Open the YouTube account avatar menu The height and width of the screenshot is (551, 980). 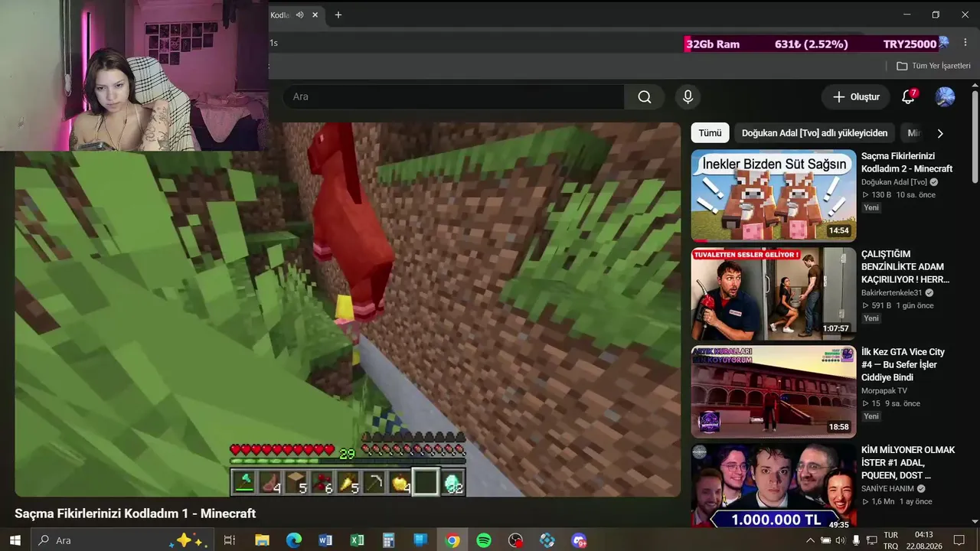tap(945, 97)
